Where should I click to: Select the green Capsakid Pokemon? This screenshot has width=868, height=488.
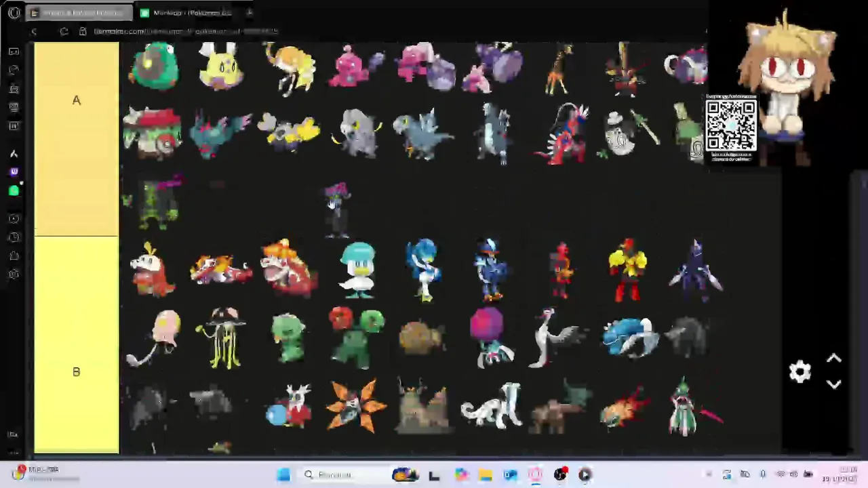coord(289,338)
